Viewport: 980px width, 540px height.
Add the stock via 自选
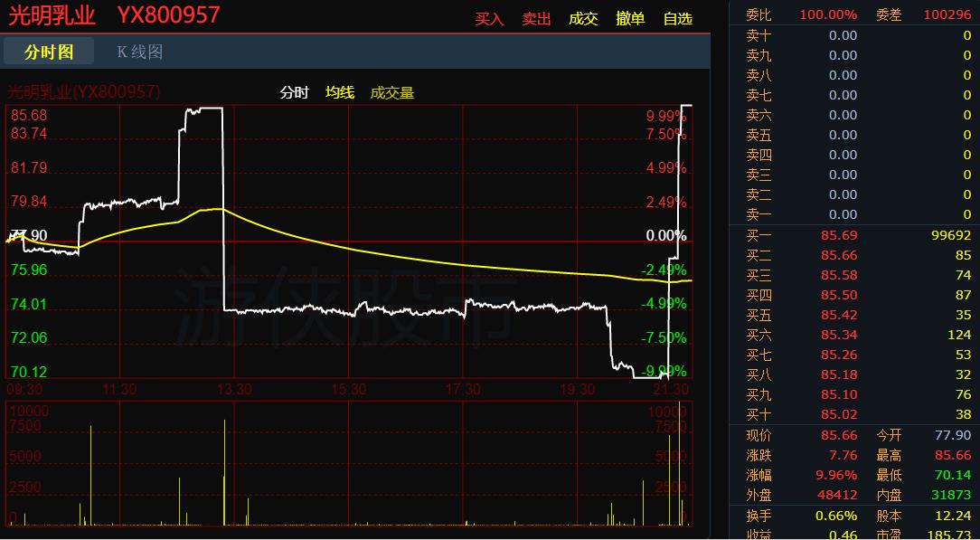tap(677, 18)
